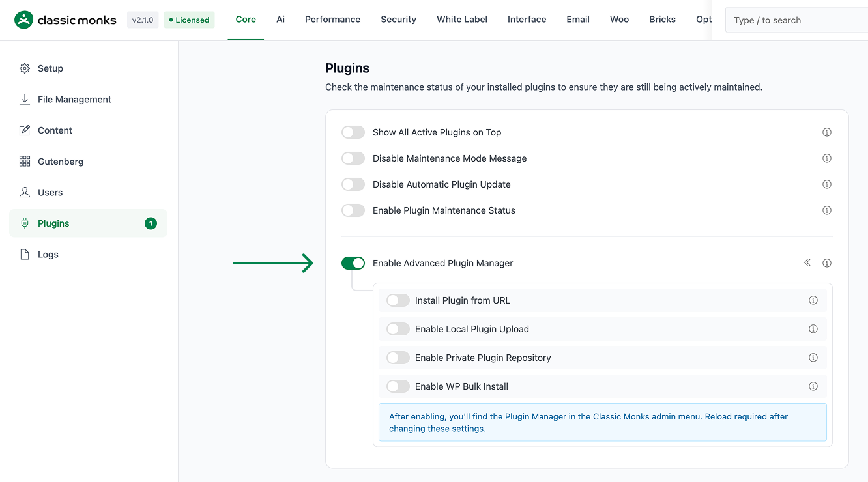Open Content section in the sidebar
This screenshot has height=482, width=868.
pos(88,130)
